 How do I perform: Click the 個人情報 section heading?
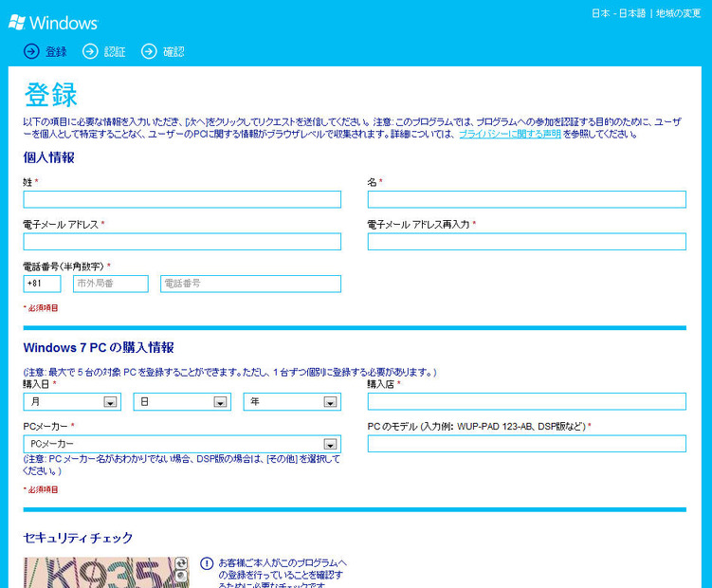tap(48, 157)
